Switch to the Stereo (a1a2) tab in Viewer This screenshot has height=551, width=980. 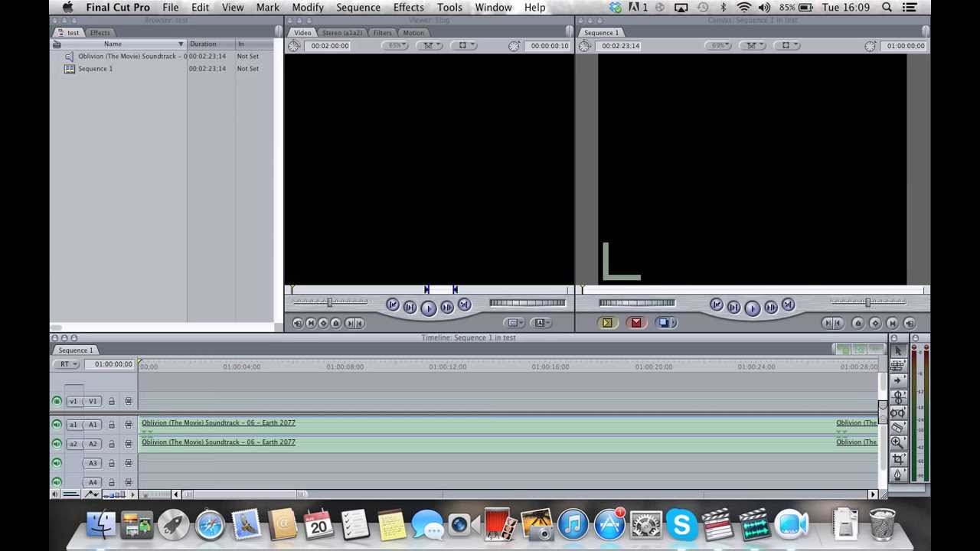341,33
